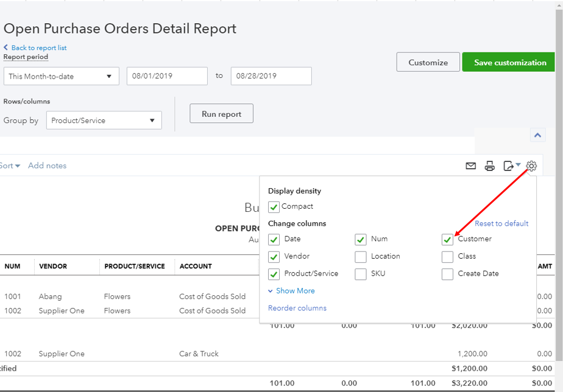This screenshot has width=563, height=392.
Task: Click the Report period label
Action: (x=26, y=57)
